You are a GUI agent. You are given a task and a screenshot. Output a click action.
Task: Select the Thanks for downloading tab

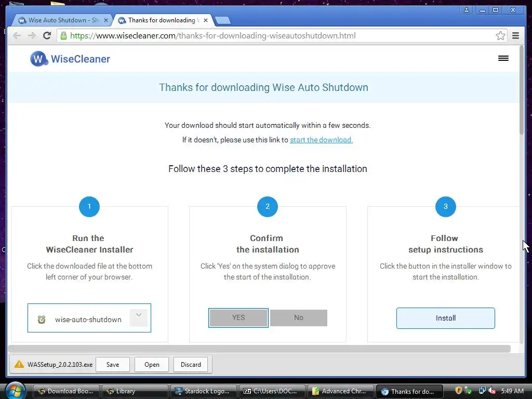click(x=162, y=20)
